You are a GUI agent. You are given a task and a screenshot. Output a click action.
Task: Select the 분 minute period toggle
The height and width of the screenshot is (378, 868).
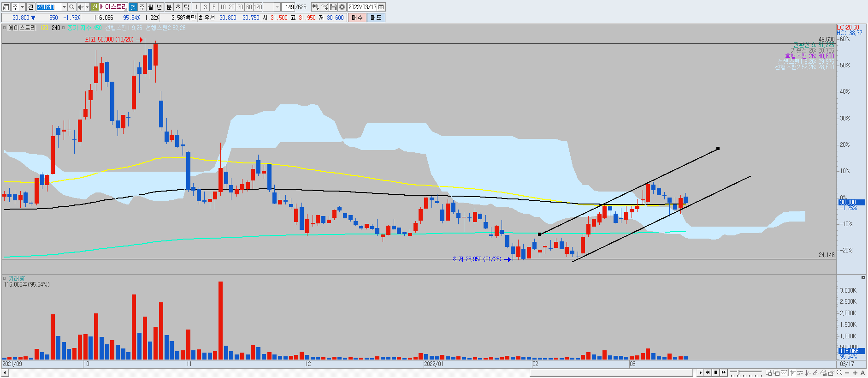coord(169,7)
